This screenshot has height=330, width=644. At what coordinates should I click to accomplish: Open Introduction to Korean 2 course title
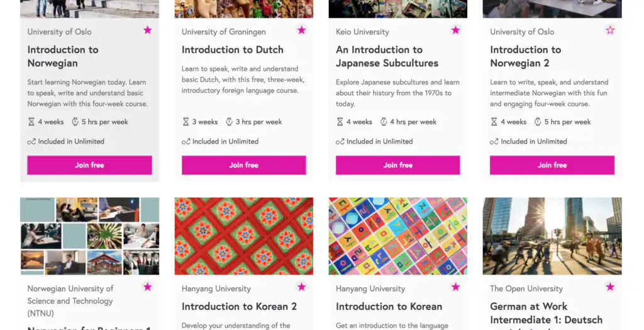pyautogui.click(x=239, y=307)
